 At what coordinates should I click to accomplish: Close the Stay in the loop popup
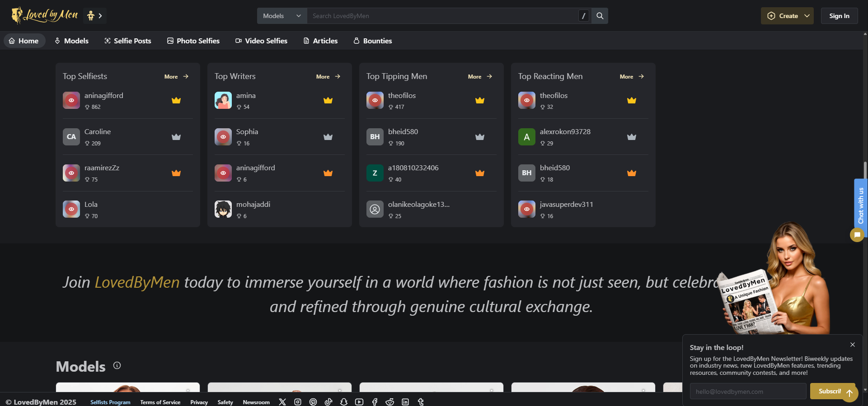tap(853, 345)
